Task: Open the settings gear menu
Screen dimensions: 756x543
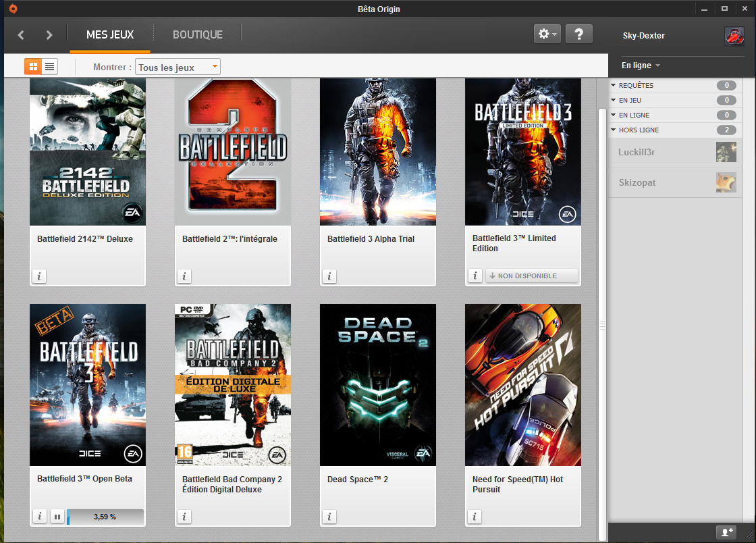Action: click(x=547, y=34)
